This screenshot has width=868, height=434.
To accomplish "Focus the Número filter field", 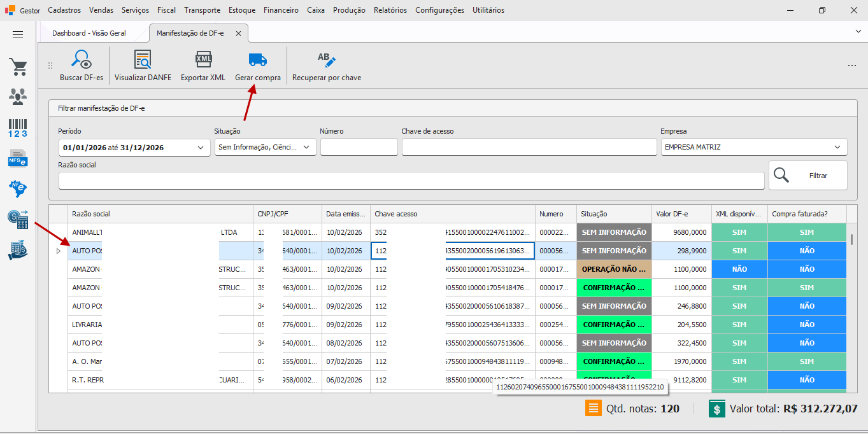I will tap(359, 147).
